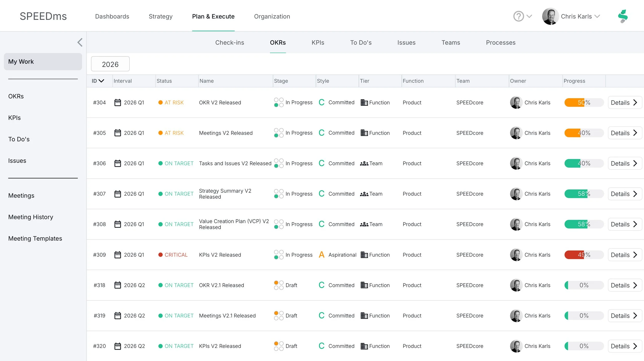Click ON TARGET status dot on row #320
This screenshot has height=361, width=644.
point(160,346)
